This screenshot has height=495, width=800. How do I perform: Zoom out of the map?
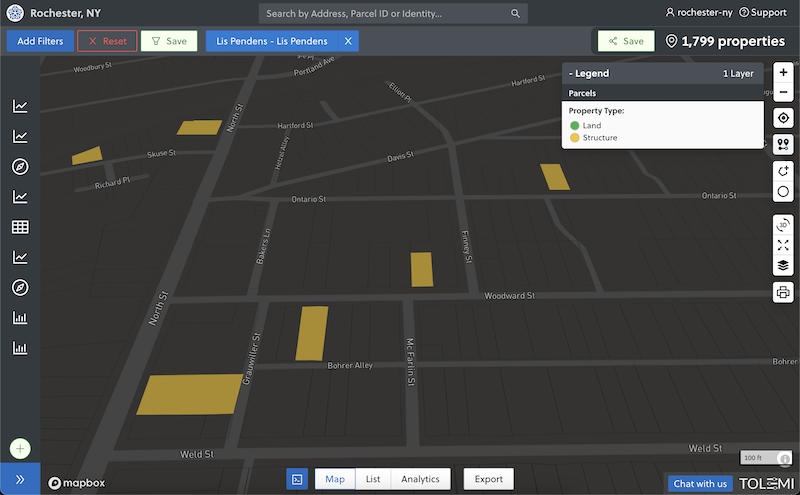pos(783,92)
